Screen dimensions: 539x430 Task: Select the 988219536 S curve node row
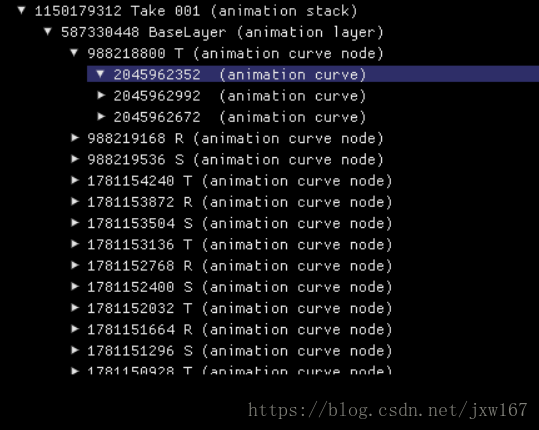coord(235,160)
